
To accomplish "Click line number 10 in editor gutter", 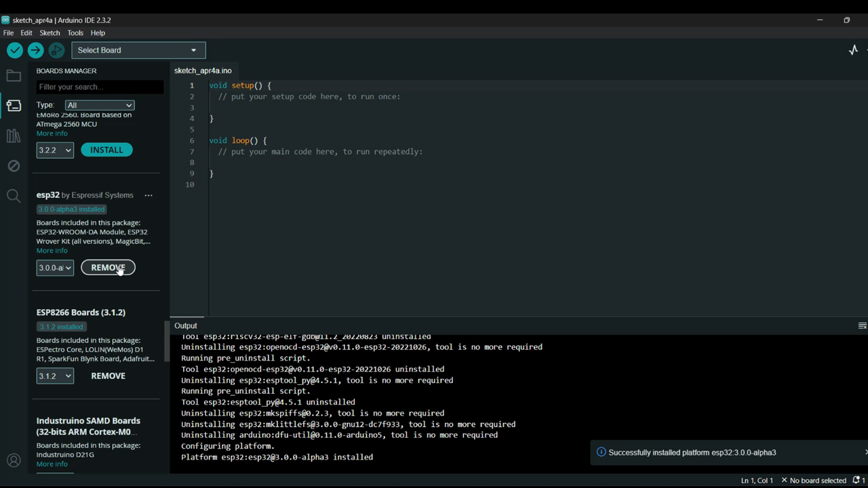I will click(189, 185).
